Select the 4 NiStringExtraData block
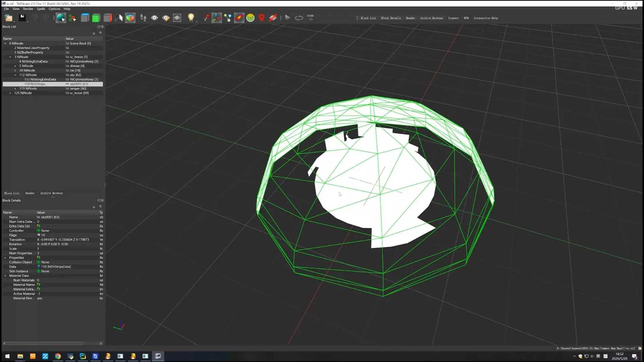This screenshot has height=362, width=644. [x=34, y=62]
